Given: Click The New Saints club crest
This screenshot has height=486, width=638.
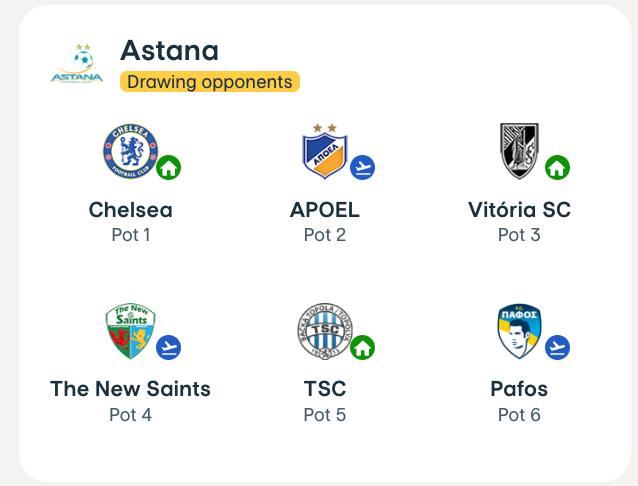Looking at the screenshot, I should pos(130,331).
